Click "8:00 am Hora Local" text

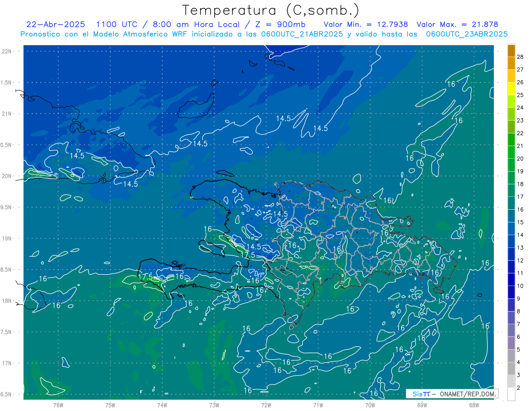(197, 24)
